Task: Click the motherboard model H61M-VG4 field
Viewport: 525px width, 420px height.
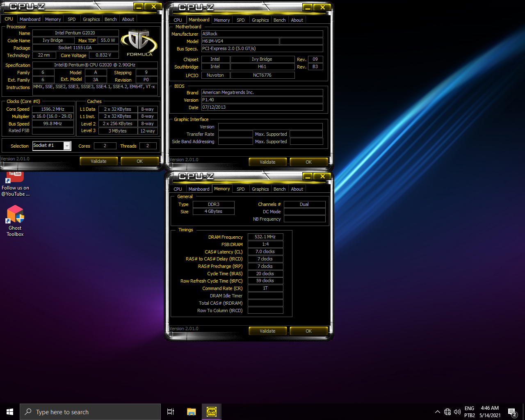Action: point(240,41)
